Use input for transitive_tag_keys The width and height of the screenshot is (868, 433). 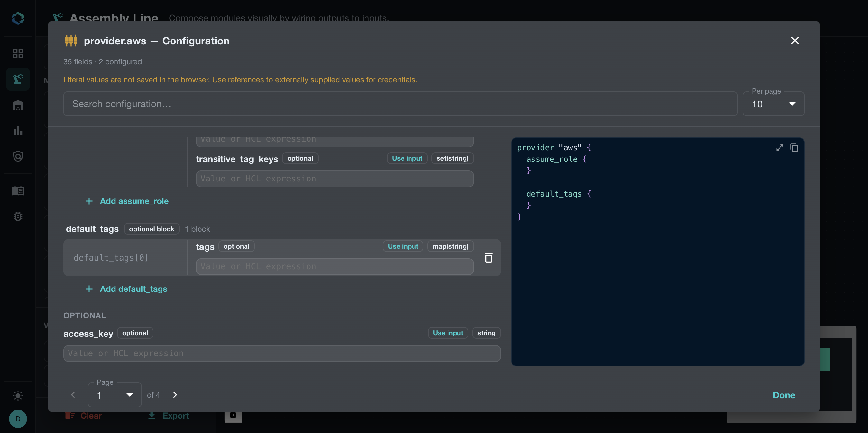click(407, 158)
